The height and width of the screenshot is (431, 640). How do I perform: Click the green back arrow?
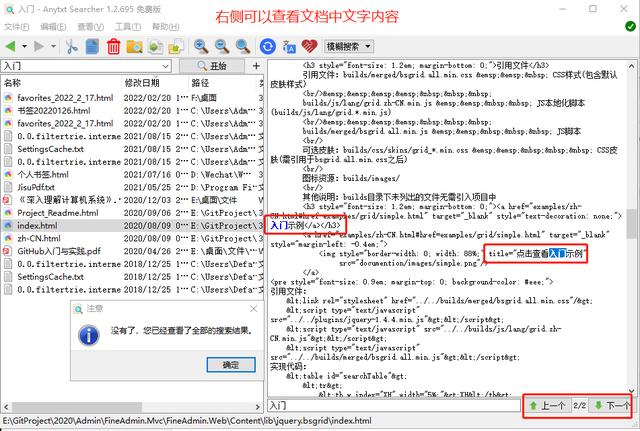(11, 47)
